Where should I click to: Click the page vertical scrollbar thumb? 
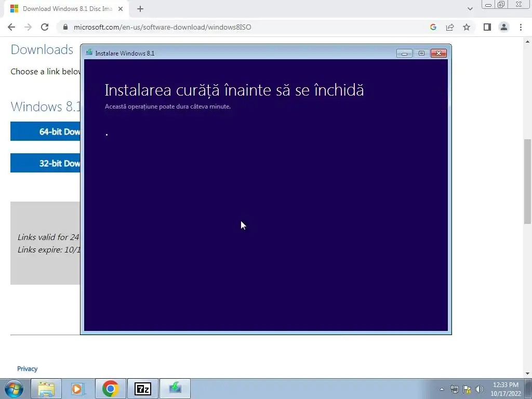tap(527, 181)
